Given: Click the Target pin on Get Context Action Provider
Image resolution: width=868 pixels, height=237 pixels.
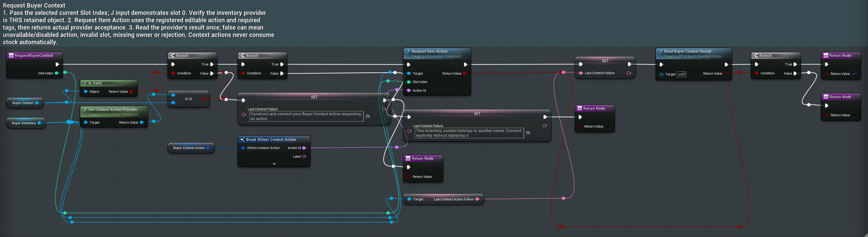Looking at the screenshot, I should pos(86,122).
